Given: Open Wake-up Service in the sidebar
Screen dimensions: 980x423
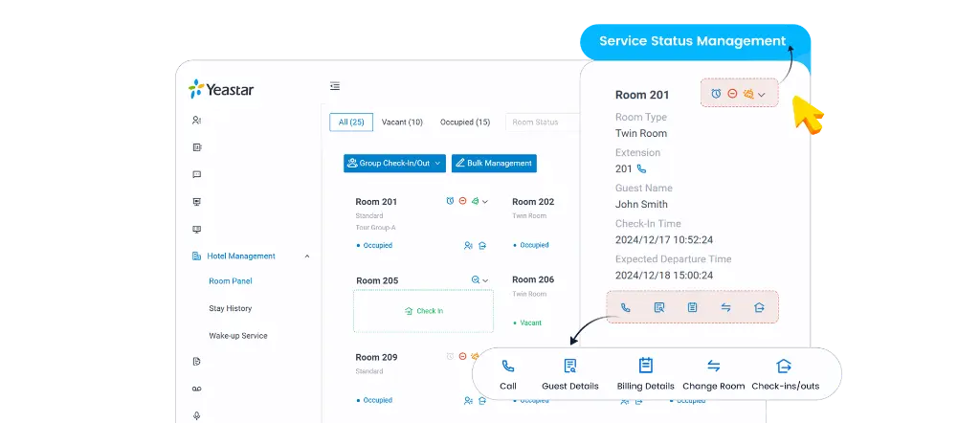Looking at the screenshot, I should pyautogui.click(x=238, y=336).
